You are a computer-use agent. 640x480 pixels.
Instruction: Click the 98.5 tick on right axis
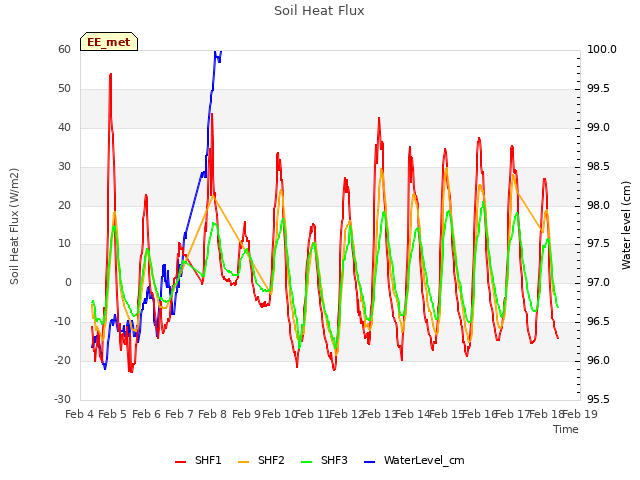pyautogui.click(x=598, y=167)
